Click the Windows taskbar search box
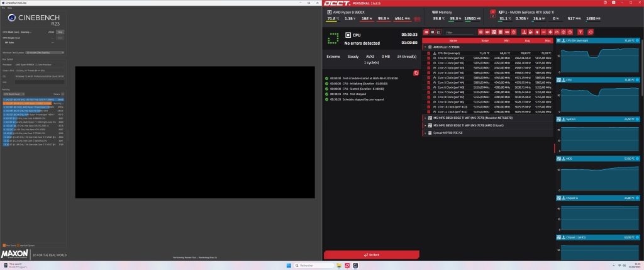Screen dimensions: 644x270 coord(314,266)
